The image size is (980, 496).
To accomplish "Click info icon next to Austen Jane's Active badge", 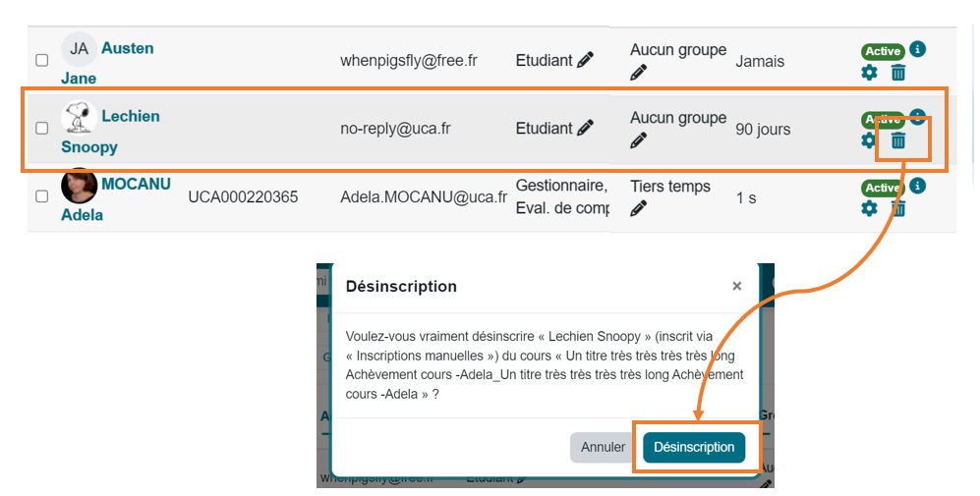I will (917, 49).
